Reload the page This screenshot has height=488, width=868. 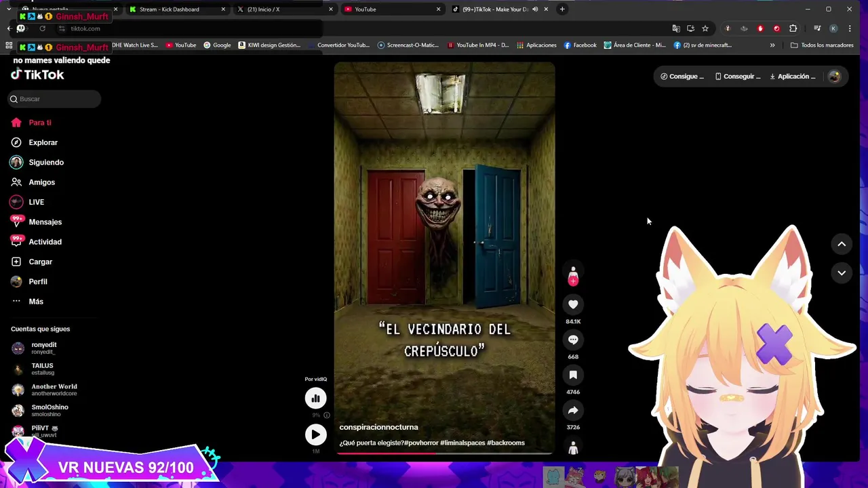tap(42, 28)
